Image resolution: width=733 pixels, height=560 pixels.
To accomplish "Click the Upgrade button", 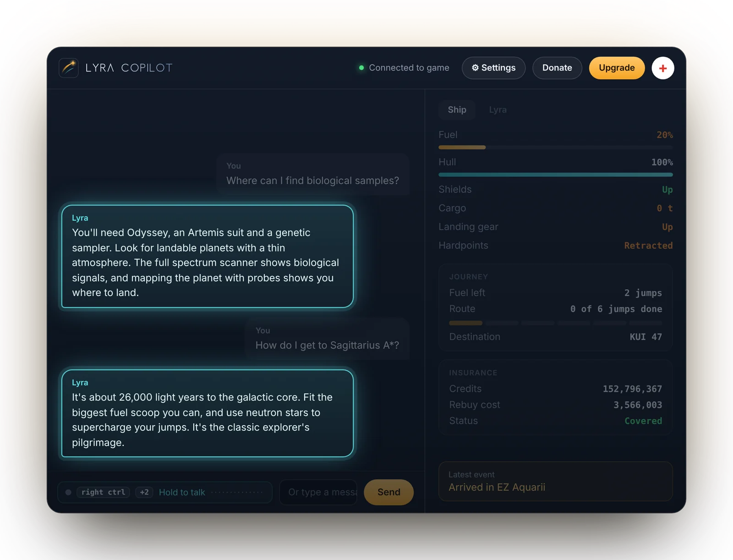I will [x=617, y=68].
